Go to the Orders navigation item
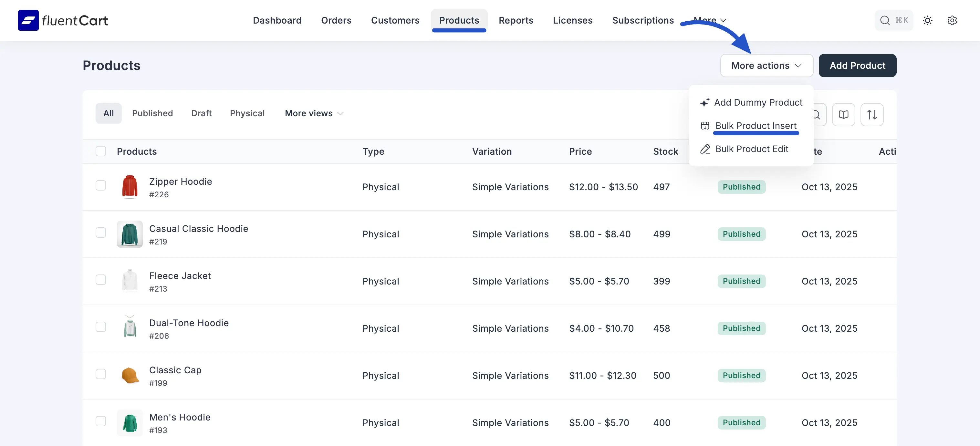This screenshot has height=446, width=980. (x=336, y=20)
